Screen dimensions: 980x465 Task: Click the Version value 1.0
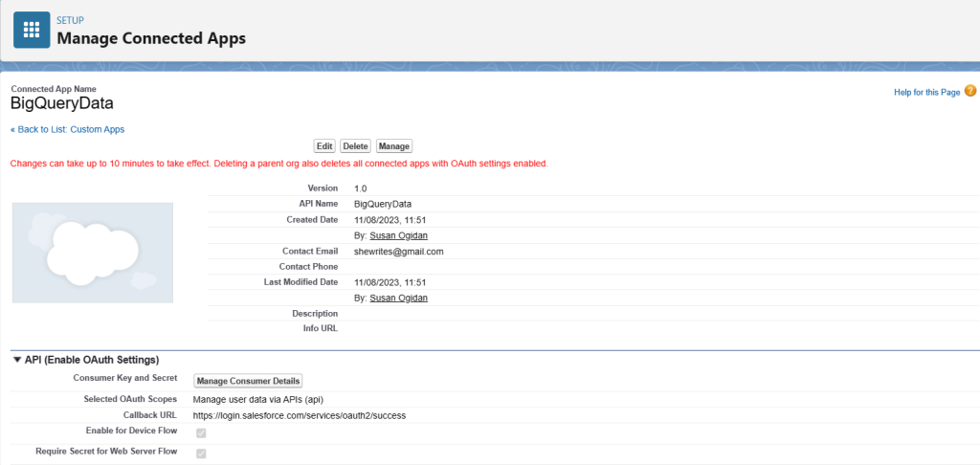click(361, 188)
